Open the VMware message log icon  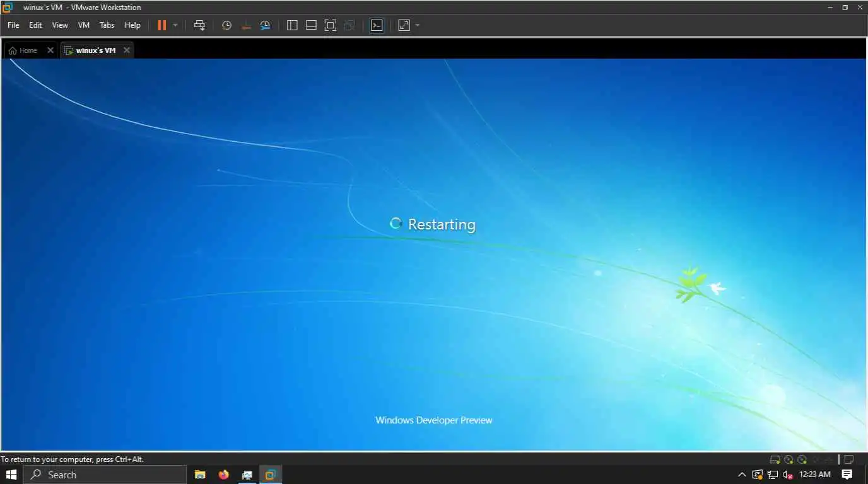click(x=849, y=459)
